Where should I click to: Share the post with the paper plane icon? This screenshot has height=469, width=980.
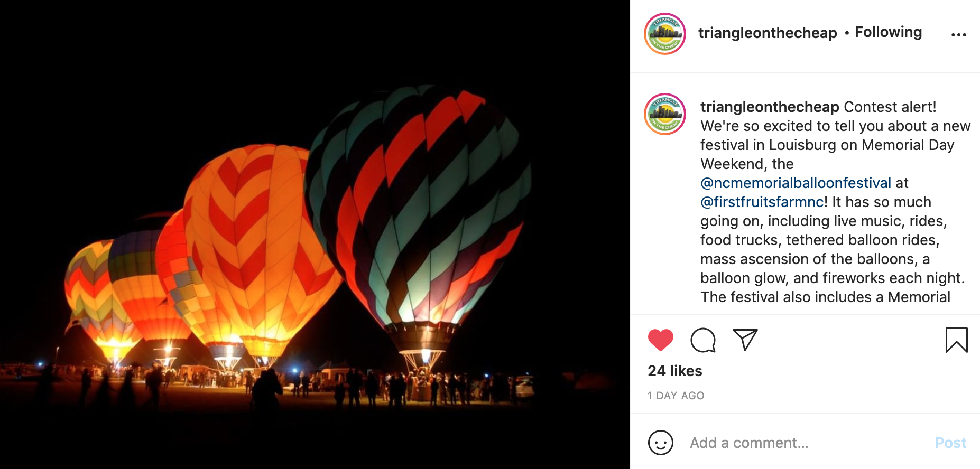tap(745, 340)
